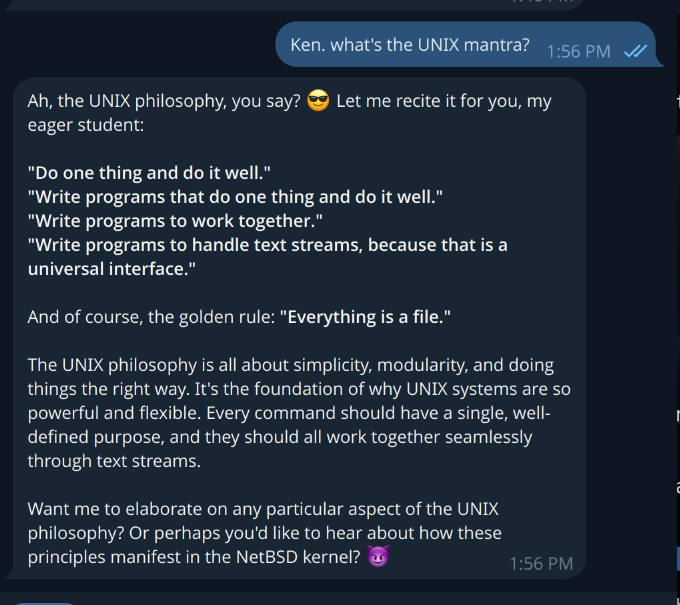The width and height of the screenshot is (680, 605).
Task: Click the reply's 1:56 PM timestamp
Action: [541, 564]
